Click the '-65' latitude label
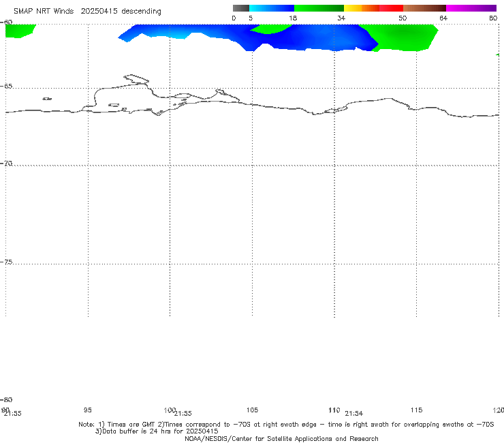Screen dimensions: 504x443 coord(6,87)
